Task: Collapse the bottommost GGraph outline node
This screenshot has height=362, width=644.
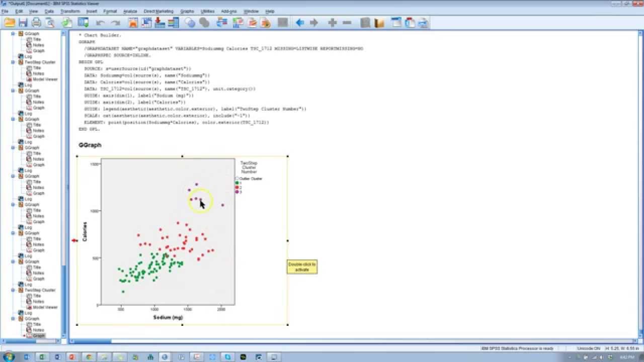Action: click(14, 319)
